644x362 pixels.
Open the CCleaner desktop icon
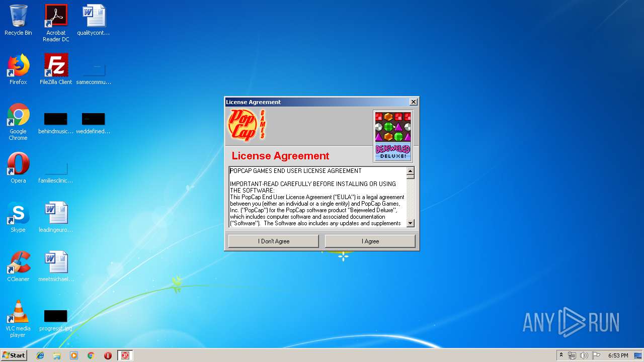pos(18,266)
